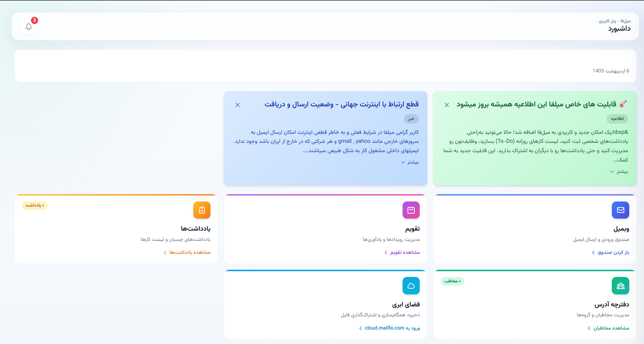This screenshot has height=344, width=644.
Task: Click the purple calendar icon
Action: pos(411,210)
